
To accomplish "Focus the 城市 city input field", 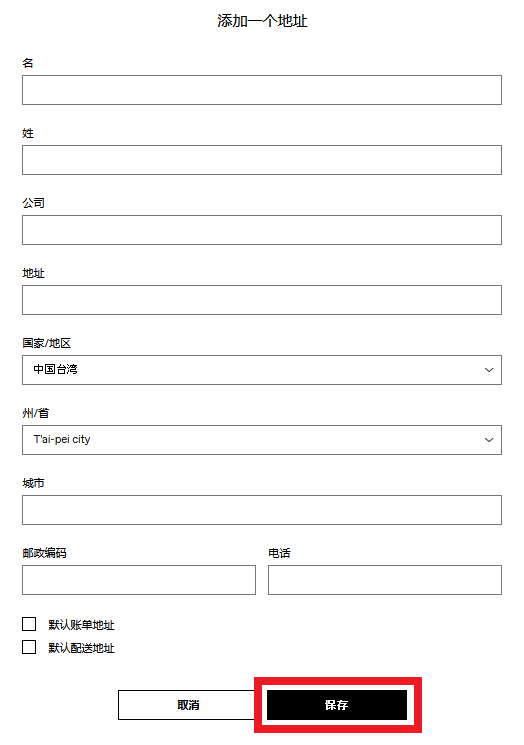I will point(262,510).
